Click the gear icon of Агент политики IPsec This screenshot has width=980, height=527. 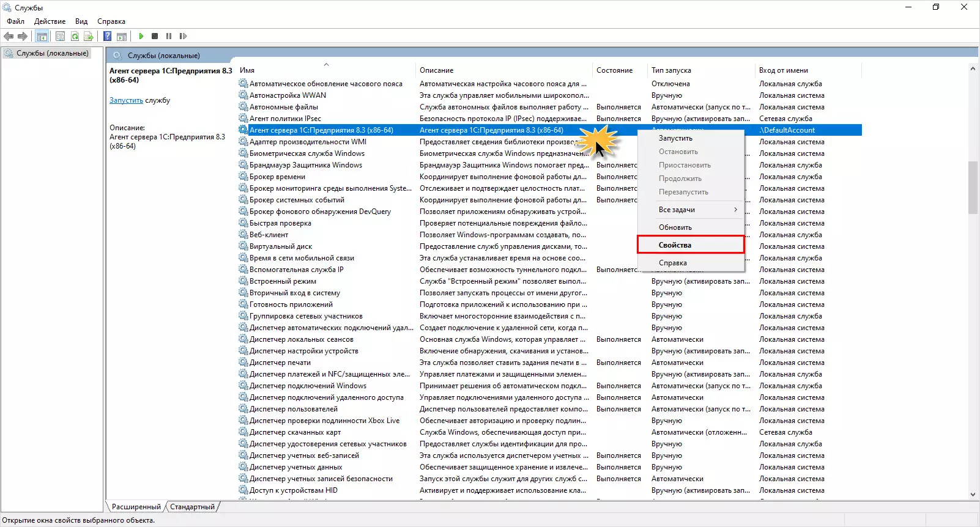click(x=243, y=119)
